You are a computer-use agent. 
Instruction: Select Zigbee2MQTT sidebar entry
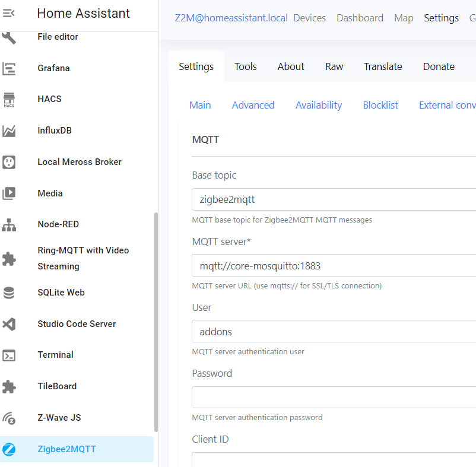pos(77,449)
